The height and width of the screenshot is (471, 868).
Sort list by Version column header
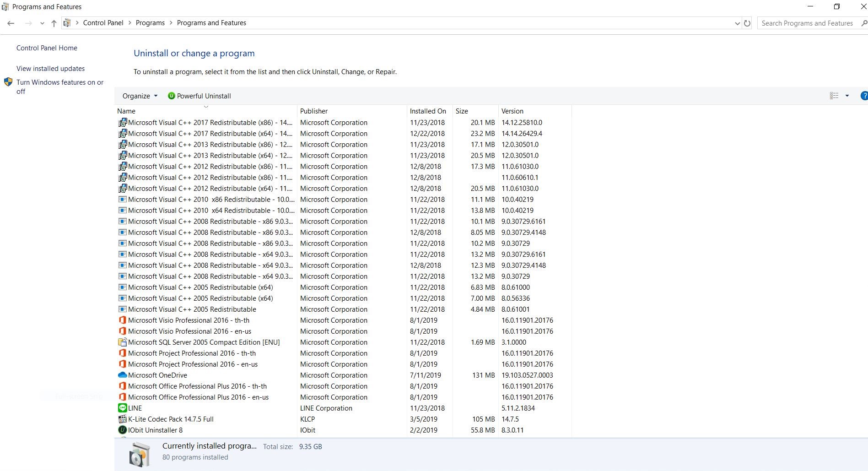535,111
